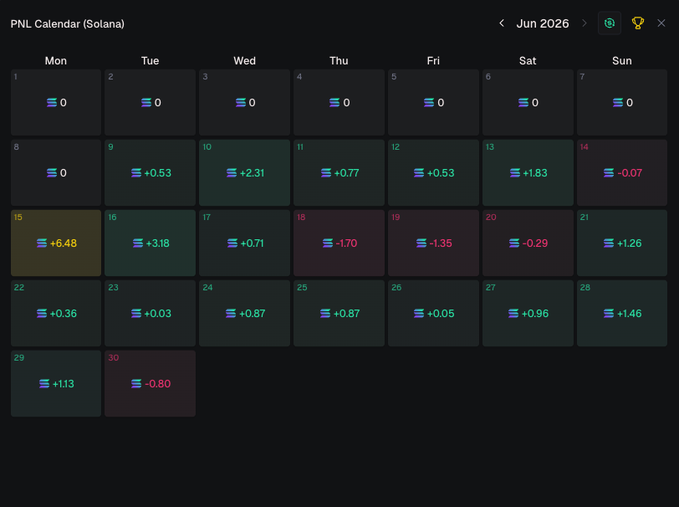Open June 9 cell showing +0.53

pyautogui.click(x=150, y=173)
